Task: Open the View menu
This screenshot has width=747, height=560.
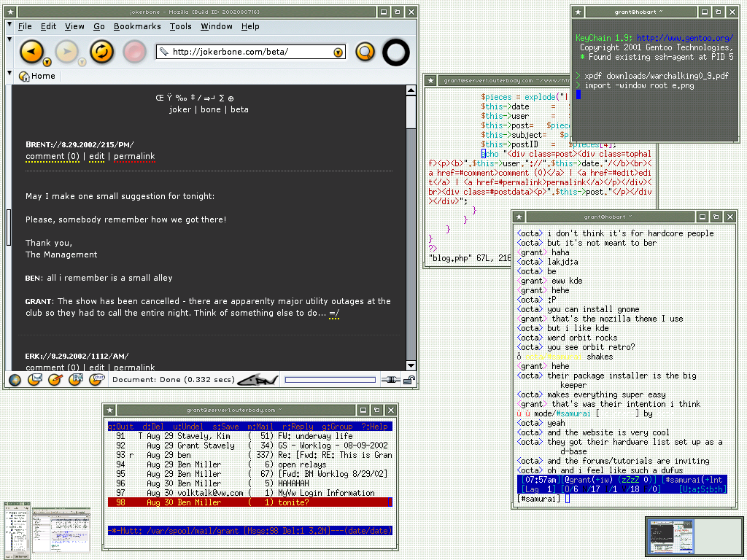Action: pyautogui.click(x=74, y=27)
